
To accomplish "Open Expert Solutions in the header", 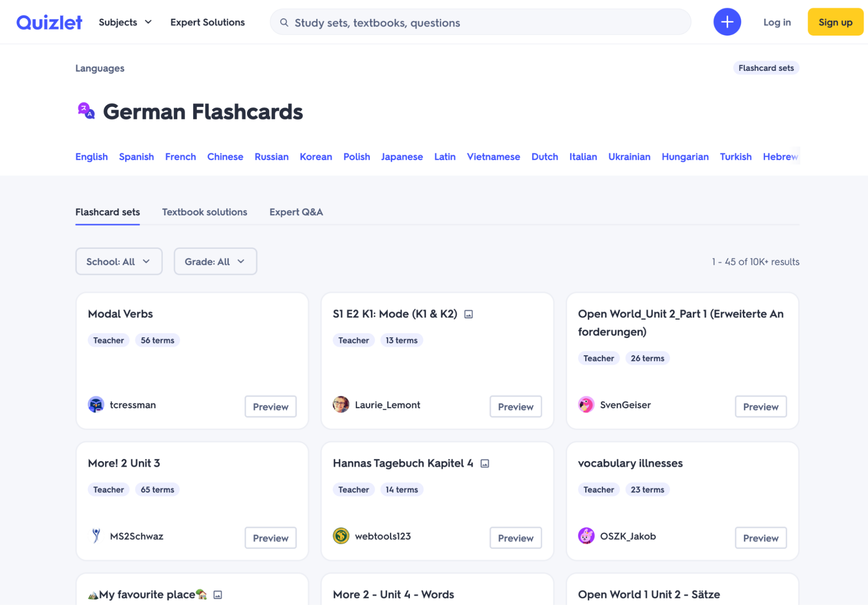I will (x=208, y=22).
